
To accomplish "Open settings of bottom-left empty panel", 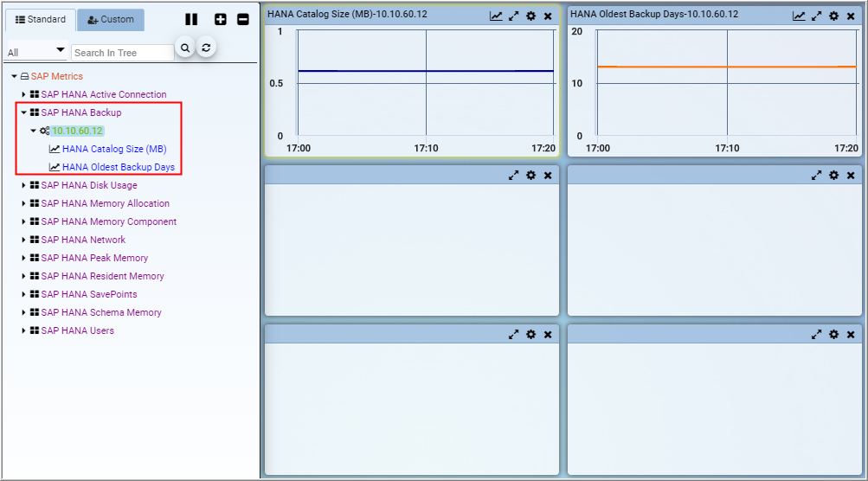I will pyautogui.click(x=530, y=334).
